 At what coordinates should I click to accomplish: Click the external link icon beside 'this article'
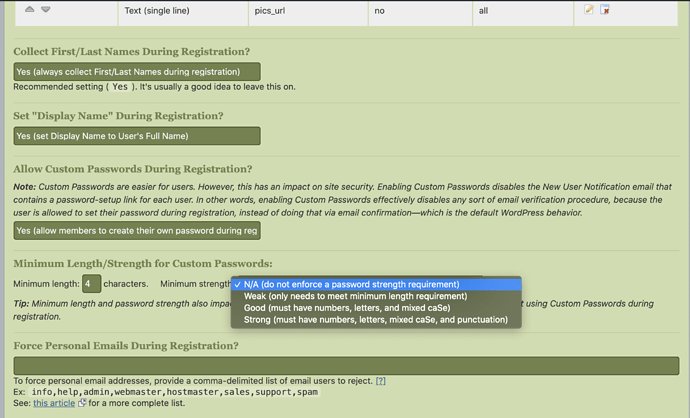[x=82, y=403]
